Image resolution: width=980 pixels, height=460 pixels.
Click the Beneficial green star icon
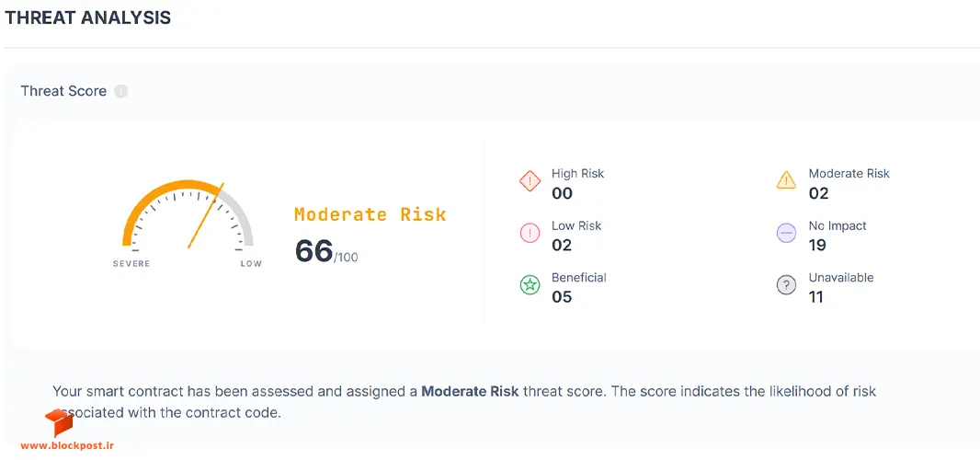530,285
